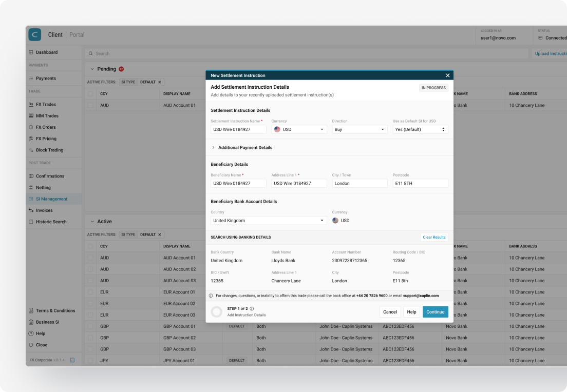
Task: Click the Invoices icon
Action: (31, 210)
